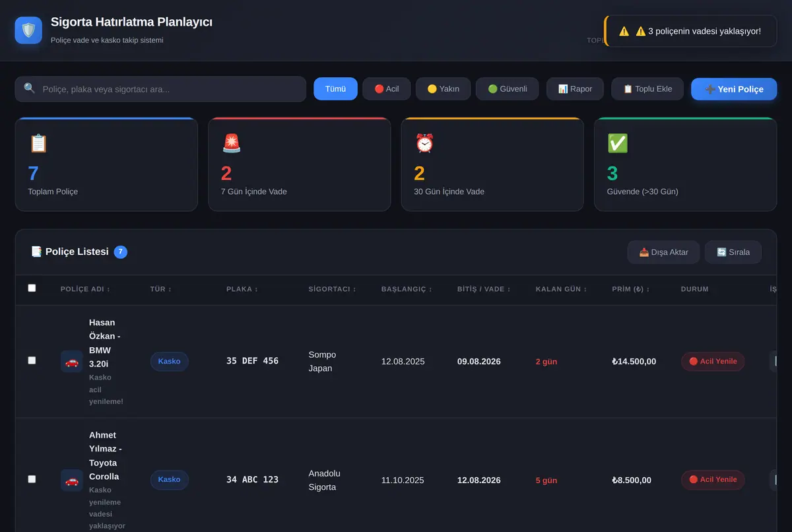Sort table by Tür column header

(161, 289)
